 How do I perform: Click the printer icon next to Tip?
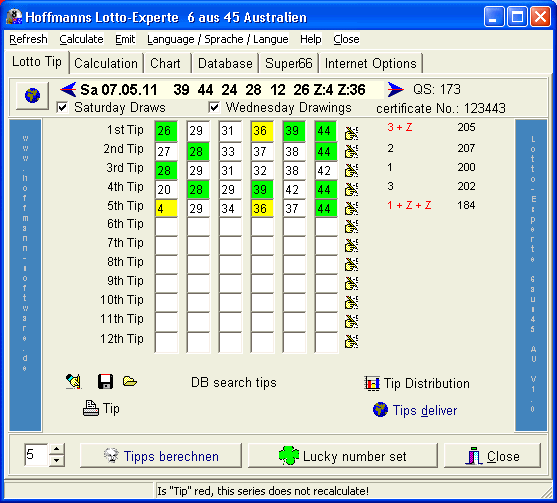[91, 409]
